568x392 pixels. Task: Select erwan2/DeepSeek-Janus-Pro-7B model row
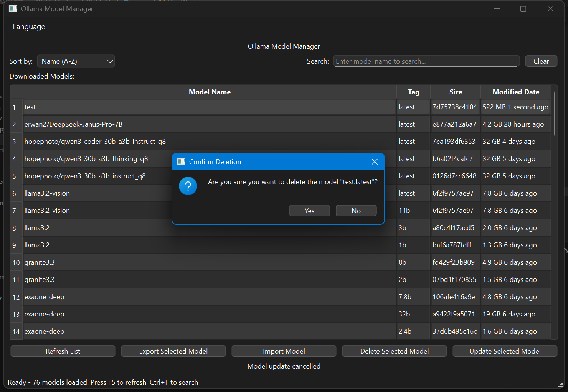coord(210,124)
